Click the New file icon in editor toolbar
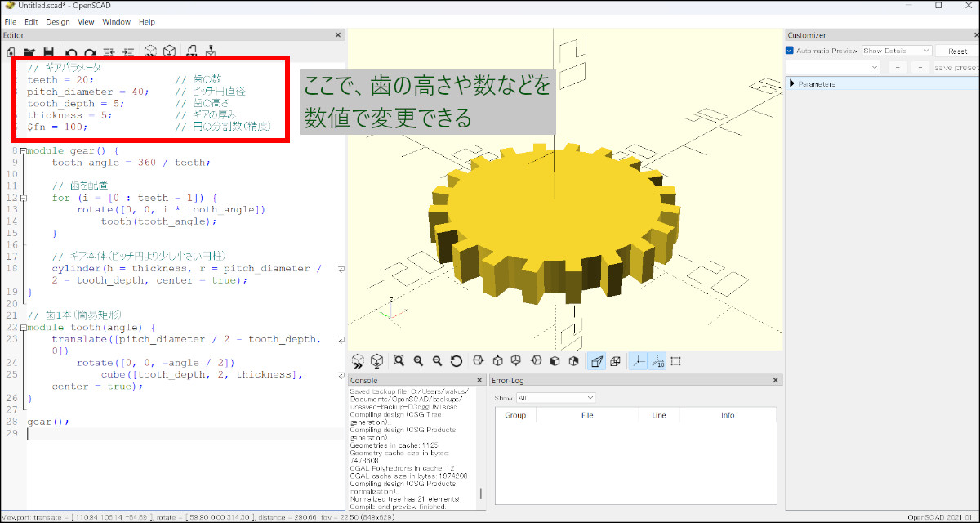980x523 pixels. point(11,51)
